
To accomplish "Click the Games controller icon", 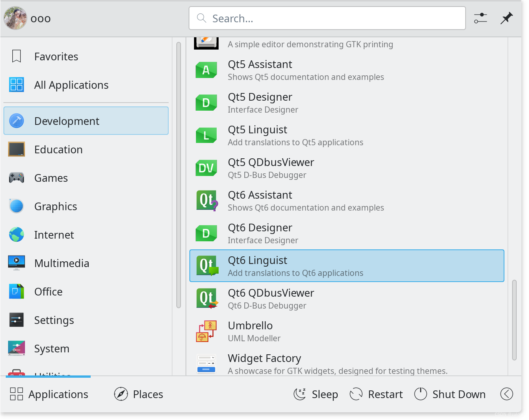I will coord(17,178).
